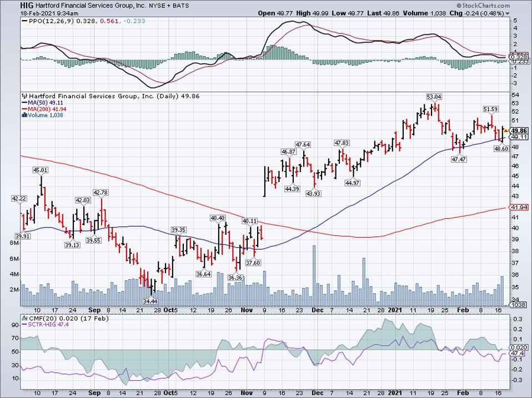The width and height of the screenshot is (532, 398).
Task: Click the Low 49.77 value in the header
Action: (348, 13)
